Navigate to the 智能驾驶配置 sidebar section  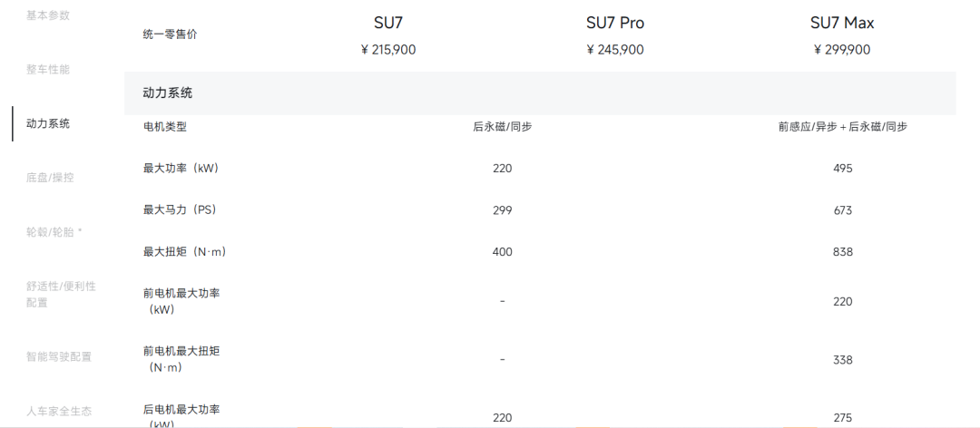pos(59,356)
